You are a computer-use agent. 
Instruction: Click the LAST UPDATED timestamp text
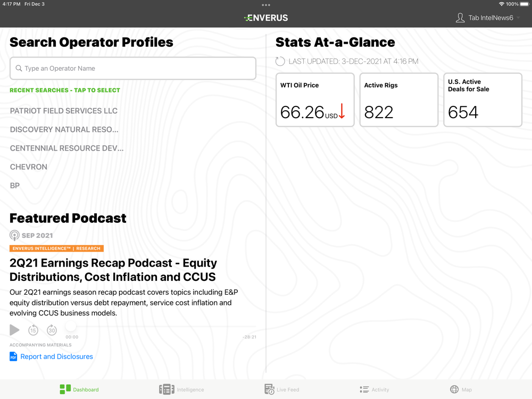tap(354, 61)
